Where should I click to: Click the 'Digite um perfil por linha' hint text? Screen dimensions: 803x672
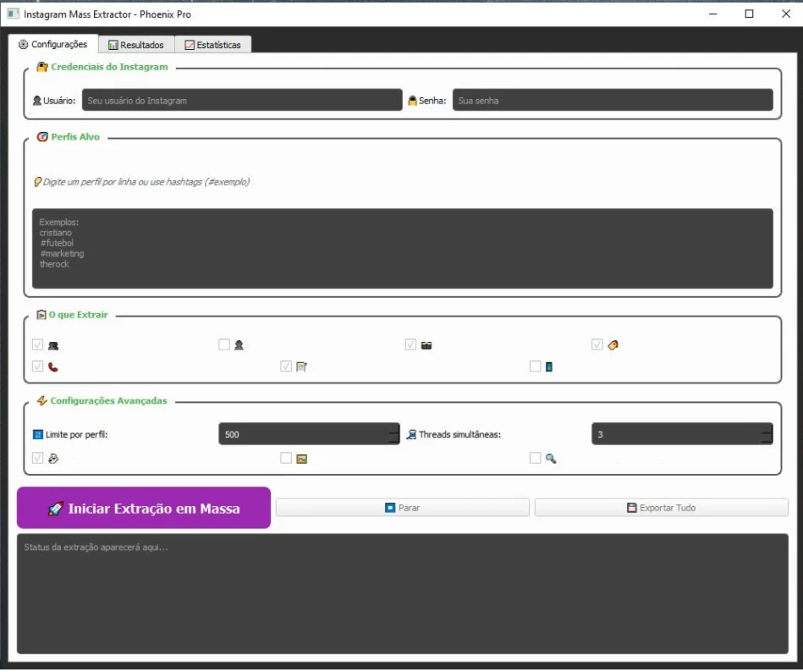[146, 182]
